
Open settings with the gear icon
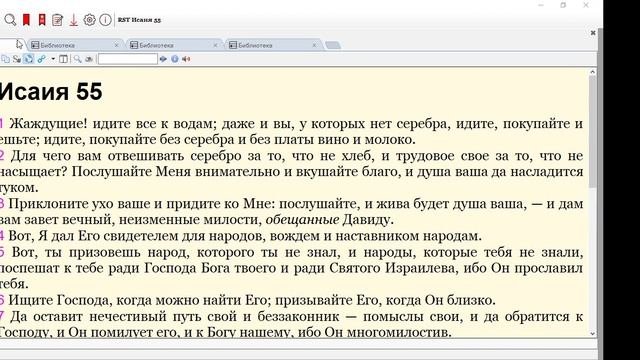pyautogui.click(x=89, y=20)
